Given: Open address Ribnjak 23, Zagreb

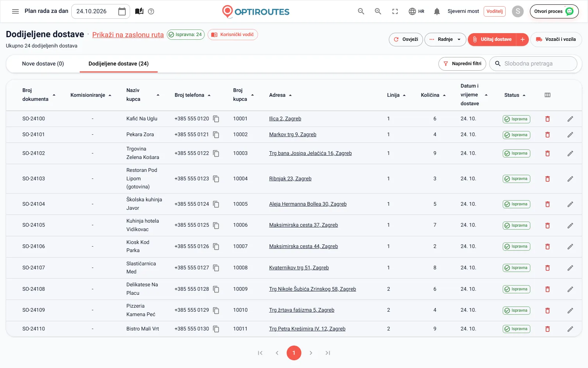Looking at the screenshot, I should pos(290,178).
